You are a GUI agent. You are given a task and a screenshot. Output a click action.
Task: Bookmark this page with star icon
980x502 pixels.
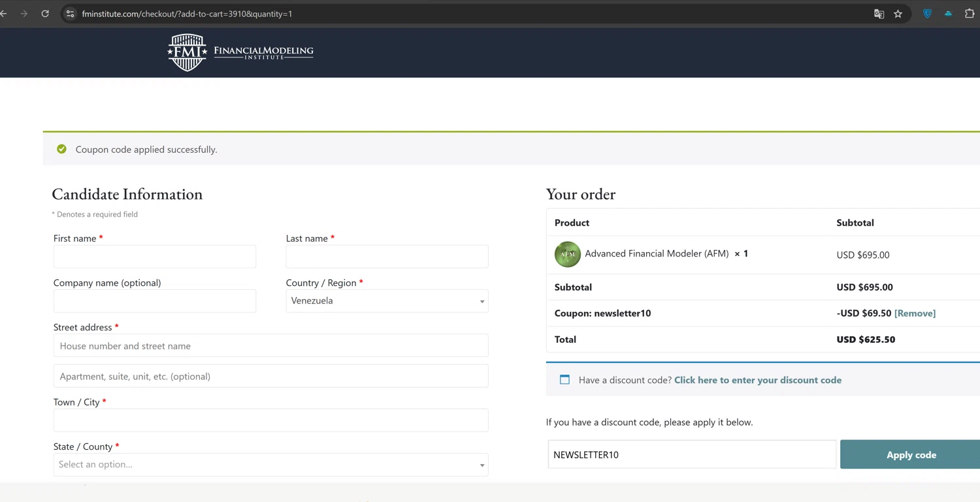[x=898, y=14]
